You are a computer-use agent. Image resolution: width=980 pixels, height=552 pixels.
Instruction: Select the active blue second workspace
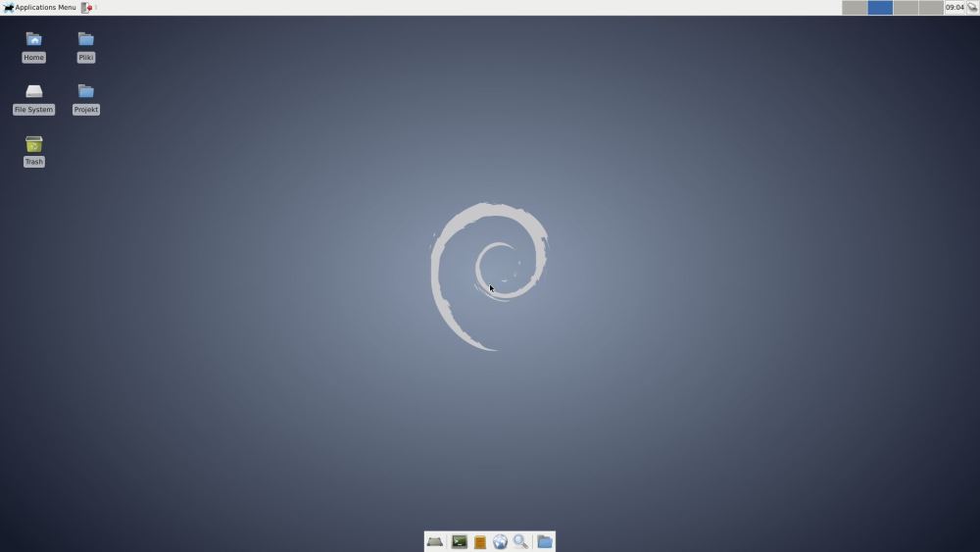pyautogui.click(x=880, y=7)
